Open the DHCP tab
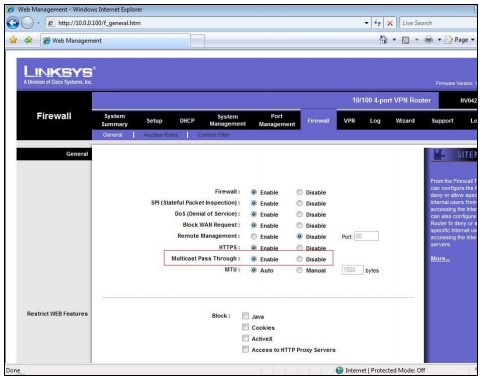 coord(187,121)
